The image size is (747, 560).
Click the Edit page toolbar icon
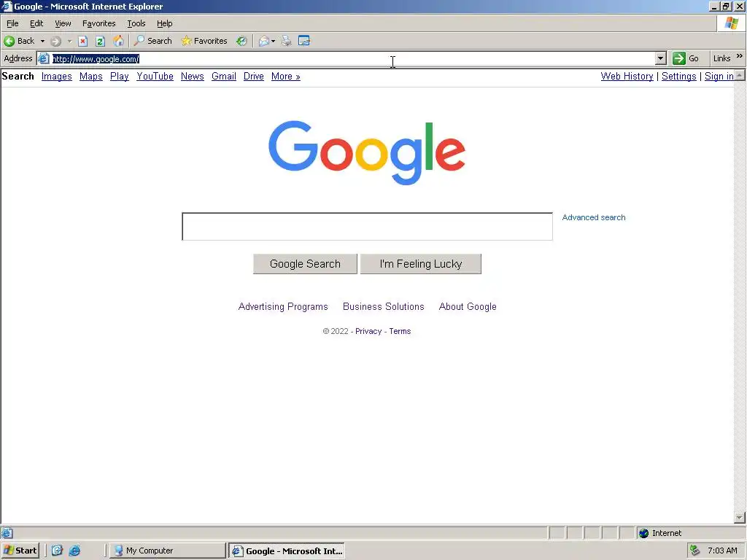pyautogui.click(x=304, y=41)
